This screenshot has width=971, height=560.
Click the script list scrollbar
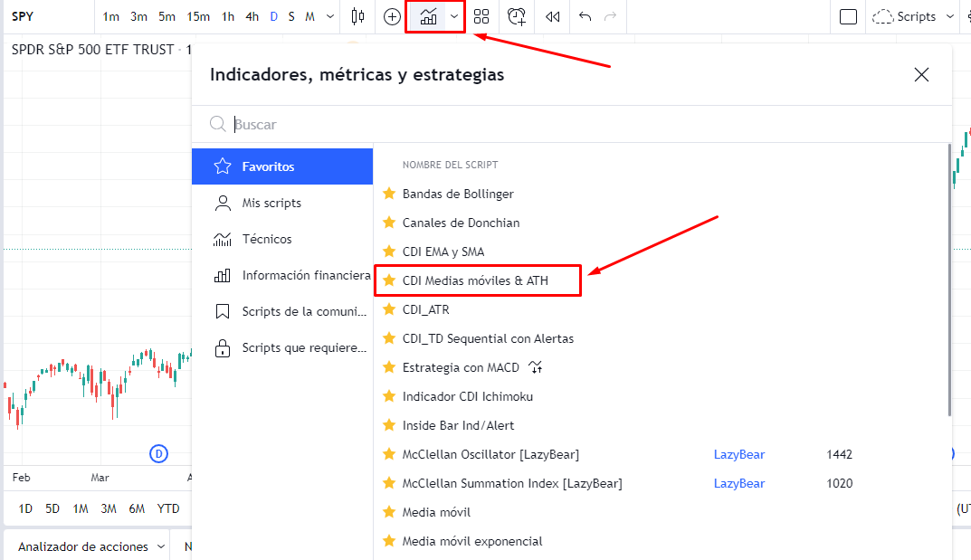949,280
